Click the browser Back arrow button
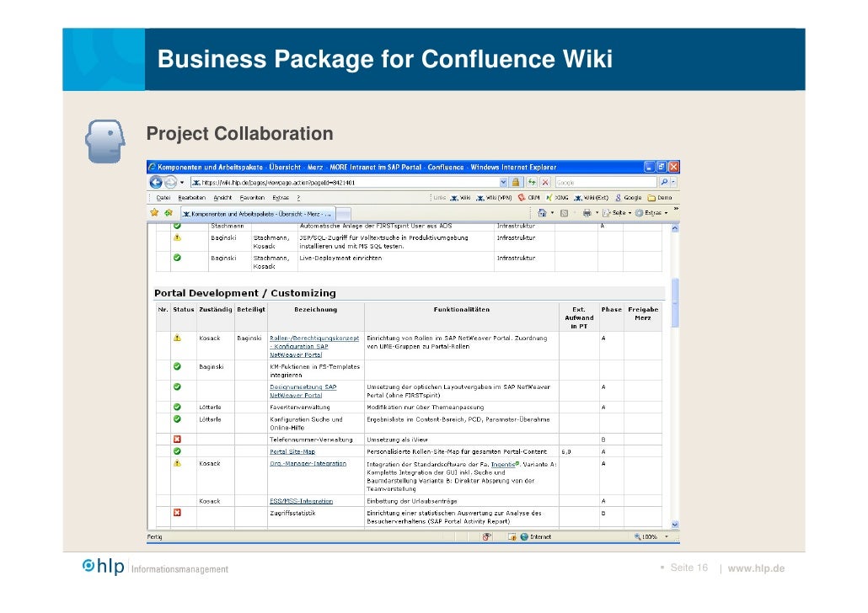Viewport: 868px width, 613px height. point(156,182)
